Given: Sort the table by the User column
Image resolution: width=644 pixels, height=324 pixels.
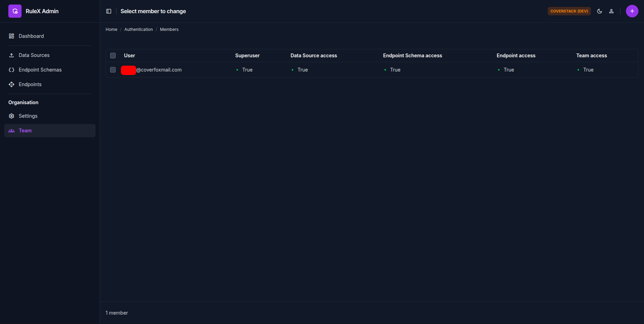Looking at the screenshot, I should click(130, 56).
